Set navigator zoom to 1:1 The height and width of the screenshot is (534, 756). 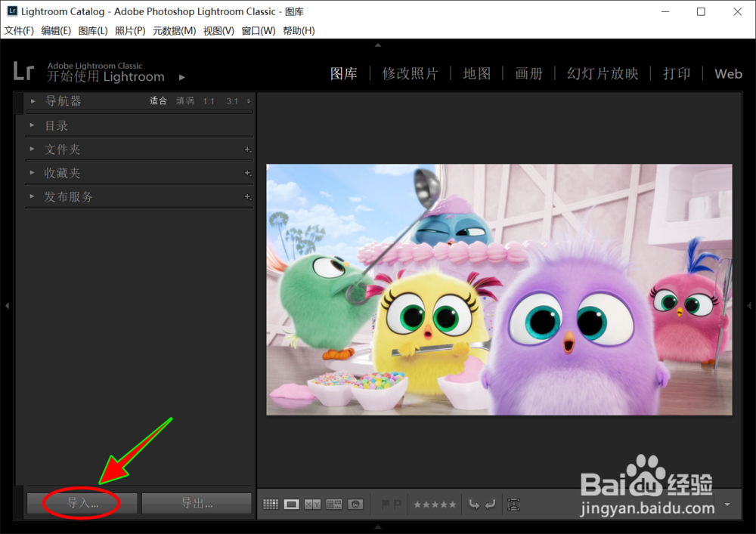pos(209,101)
